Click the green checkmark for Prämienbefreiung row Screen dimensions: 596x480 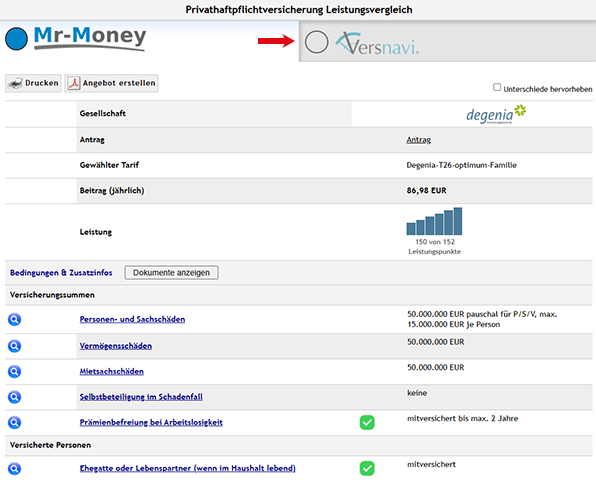(x=367, y=423)
